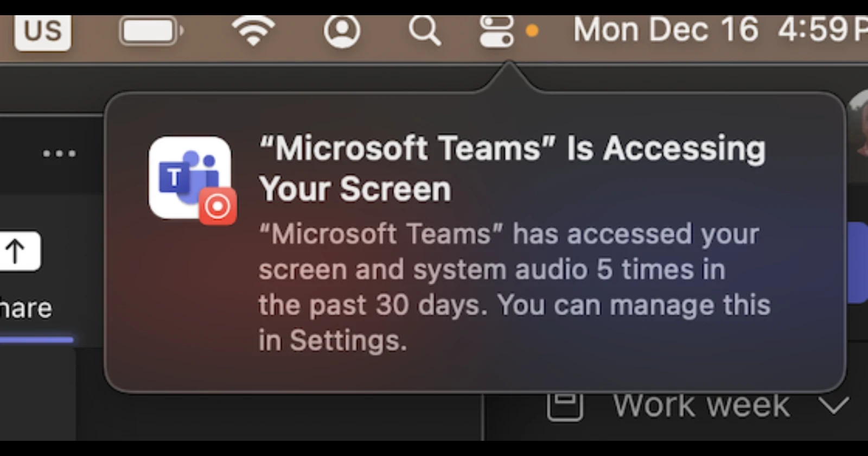Select the Share label under the arrow

25,308
